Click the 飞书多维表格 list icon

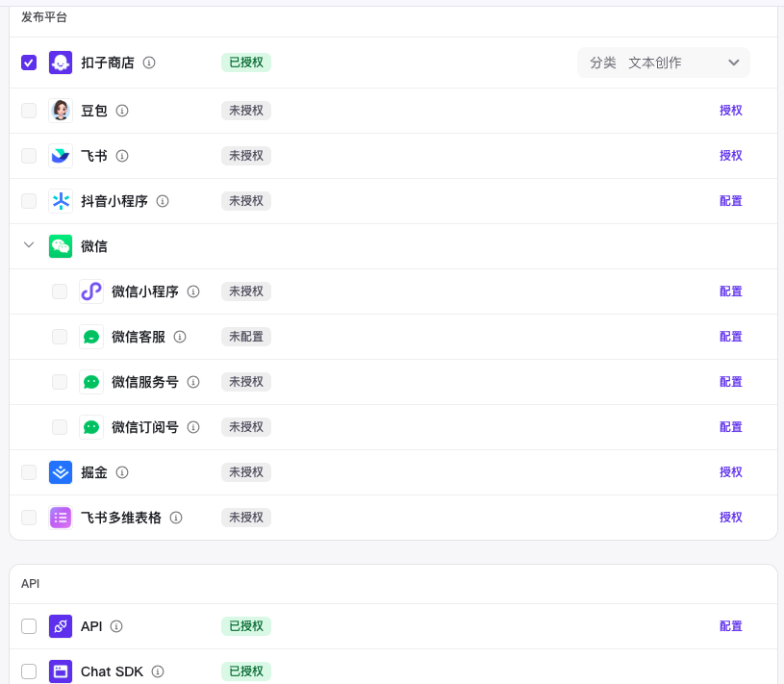tap(61, 518)
